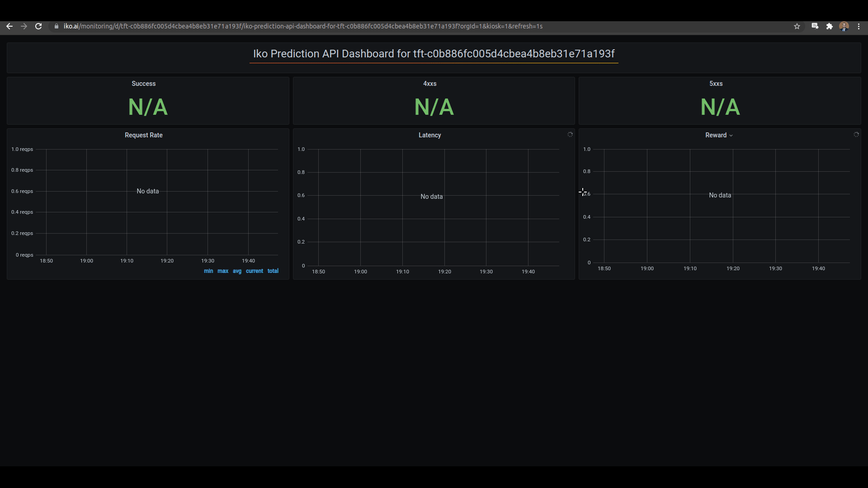Click the user profile avatar
Screen dimensions: 868x488
(x=844, y=26)
